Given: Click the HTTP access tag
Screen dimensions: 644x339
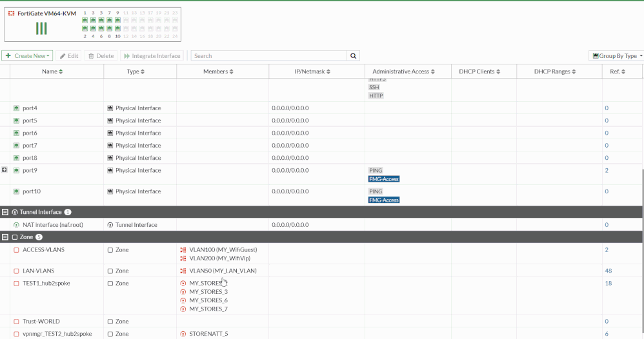Looking at the screenshot, I should tap(376, 96).
